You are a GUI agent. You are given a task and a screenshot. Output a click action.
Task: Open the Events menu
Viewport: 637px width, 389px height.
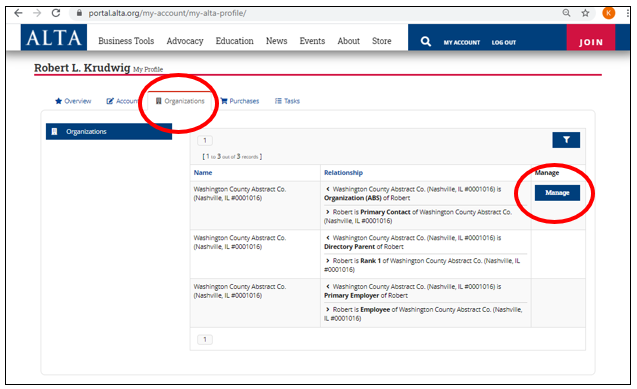point(312,41)
